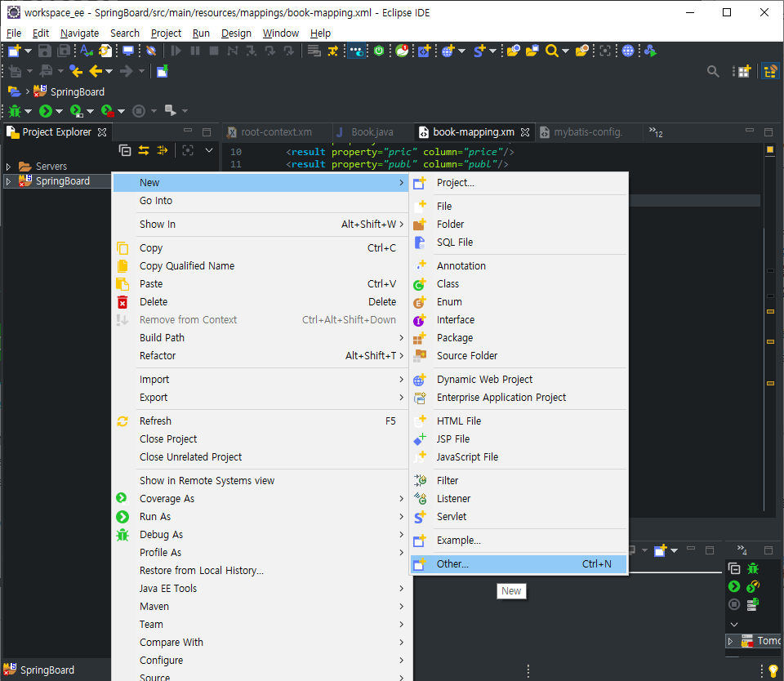Show hidden editor tabs list

pos(656,132)
